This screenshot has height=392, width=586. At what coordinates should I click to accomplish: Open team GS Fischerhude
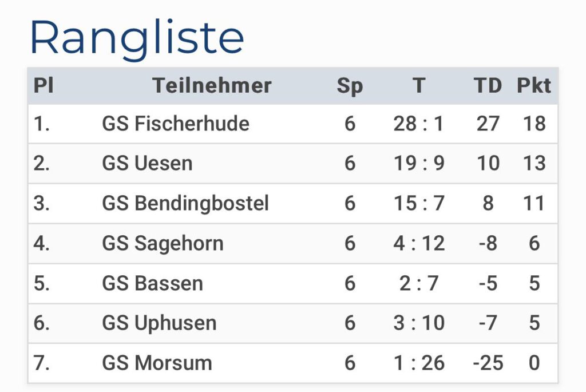pyautogui.click(x=176, y=124)
